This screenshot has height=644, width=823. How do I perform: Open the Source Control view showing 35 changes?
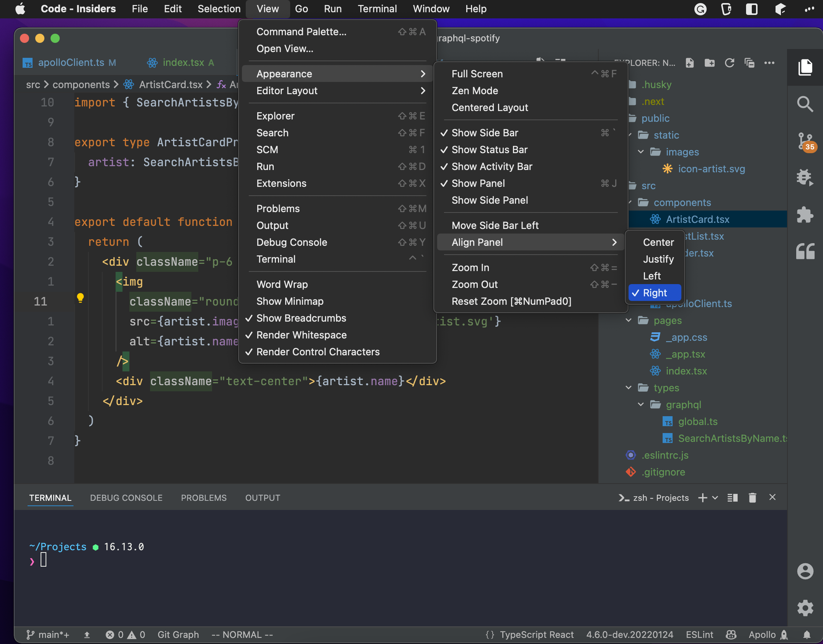point(805,141)
